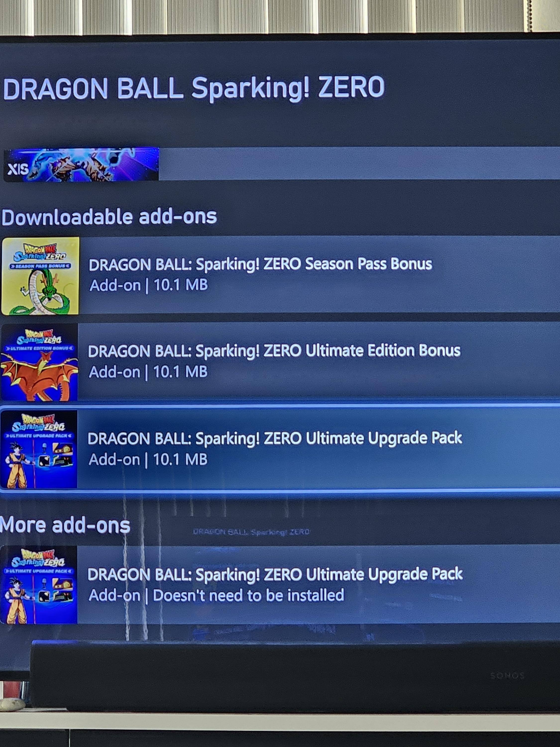Viewport: 560px width, 747px height.
Task: Click "Doesn't need to be installed" label
Action: 248,595
